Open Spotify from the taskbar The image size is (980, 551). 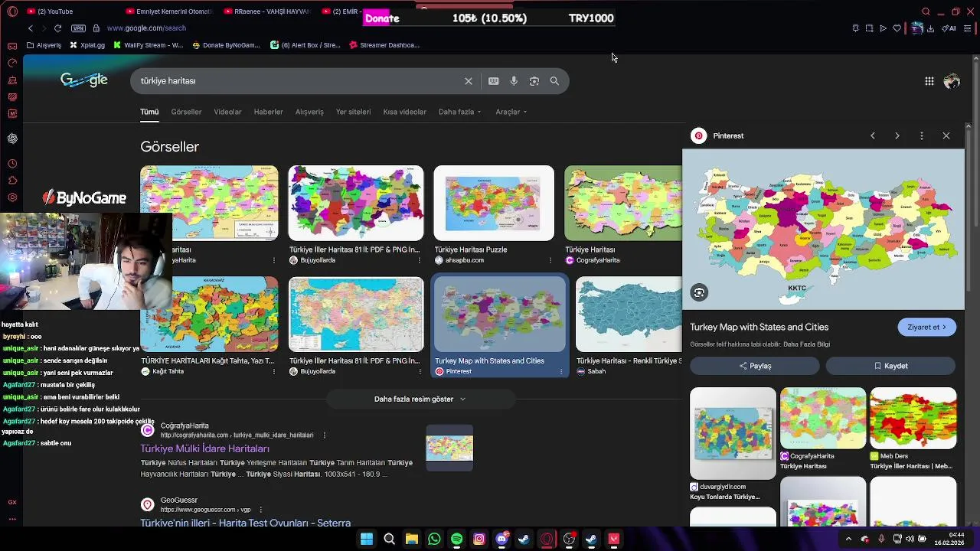(456, 539)
